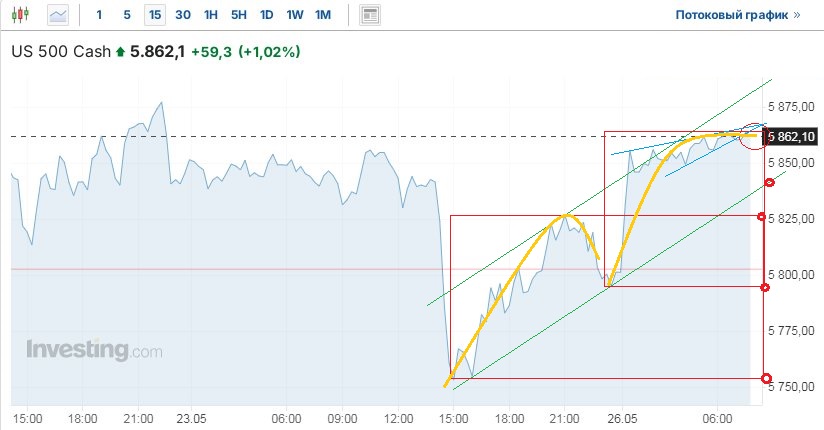
Task: Pick the 5H timeframe
Action: 239,15
